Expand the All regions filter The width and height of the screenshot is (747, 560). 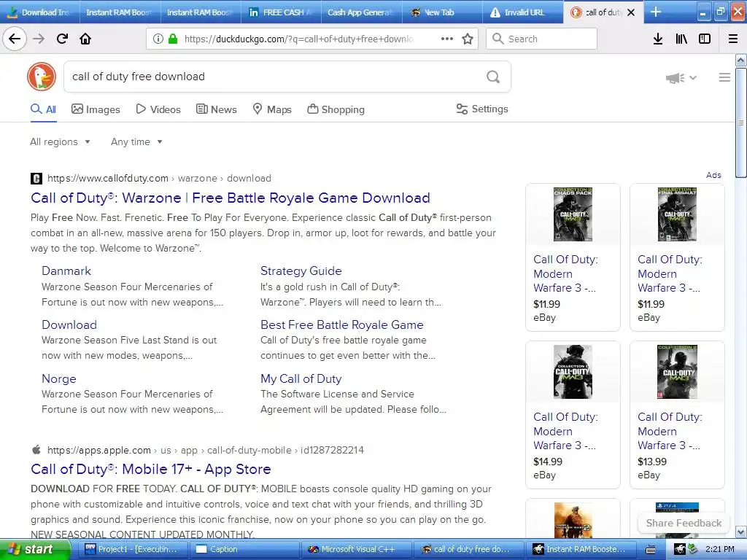(x=60, y=142)
